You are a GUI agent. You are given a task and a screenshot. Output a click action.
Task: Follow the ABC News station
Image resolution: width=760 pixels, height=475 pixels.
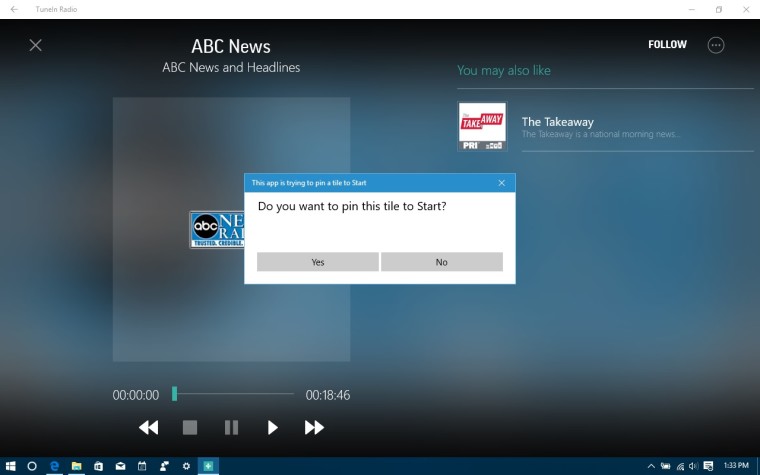(x=667, y=45)
